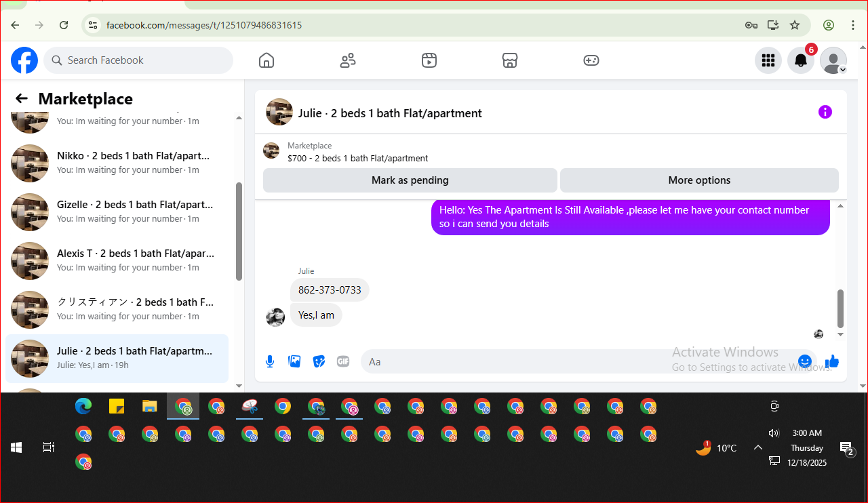This screenshot has width=868, height=503.
Task: Choose a sticker icon
Action: click(x=319, y=361)
